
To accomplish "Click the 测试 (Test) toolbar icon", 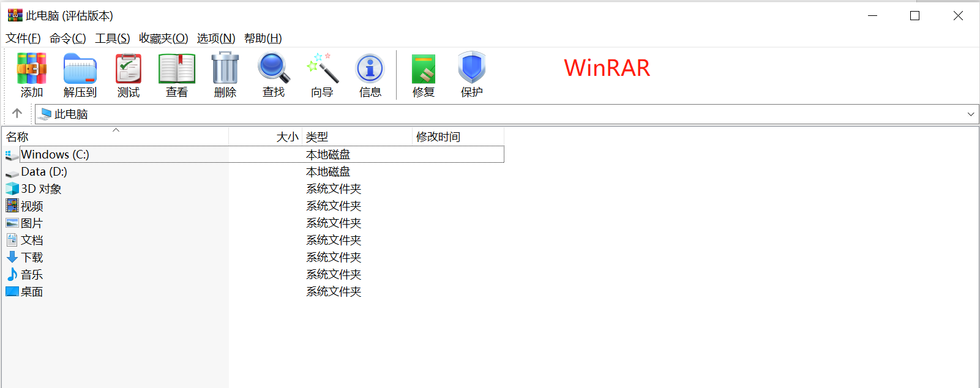I will tap(129, 69).
